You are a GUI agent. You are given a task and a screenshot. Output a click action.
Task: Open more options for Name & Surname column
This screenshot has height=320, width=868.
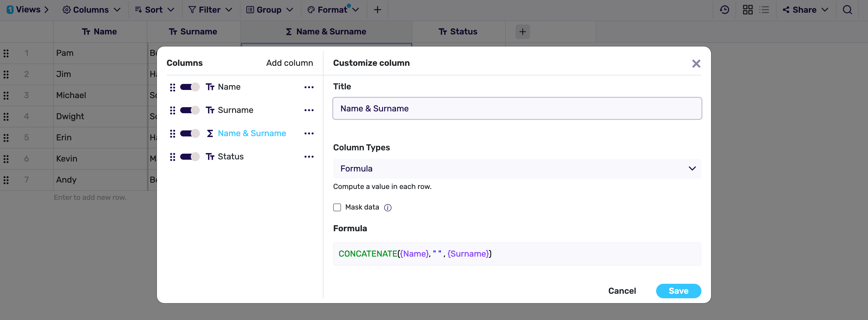coord(309,133)
